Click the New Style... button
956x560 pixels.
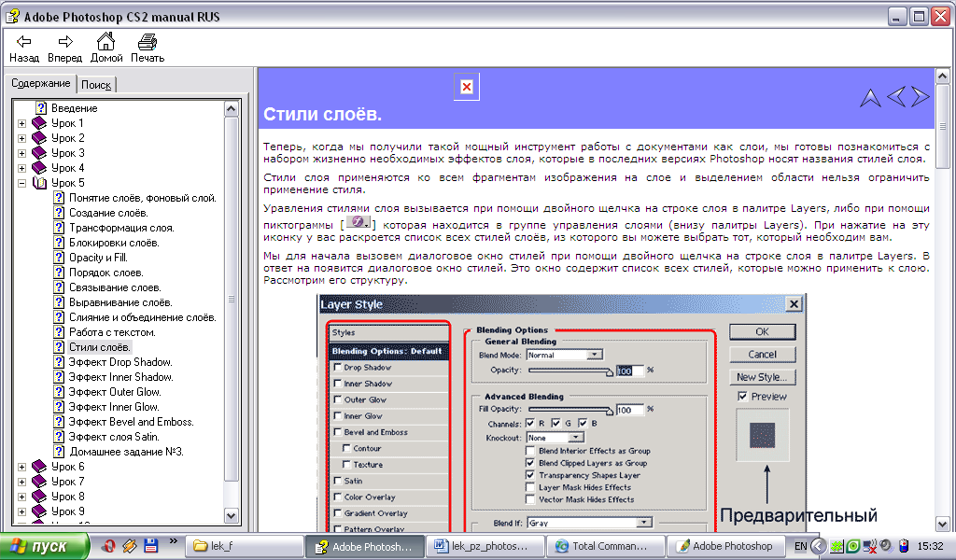[762, 377]
